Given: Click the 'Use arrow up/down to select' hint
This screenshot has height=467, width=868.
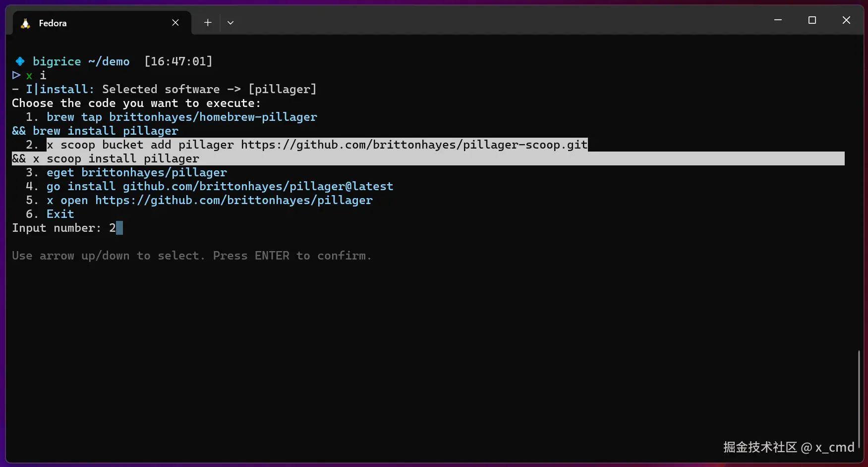Looking at the screenshot, I should point(192,256).
